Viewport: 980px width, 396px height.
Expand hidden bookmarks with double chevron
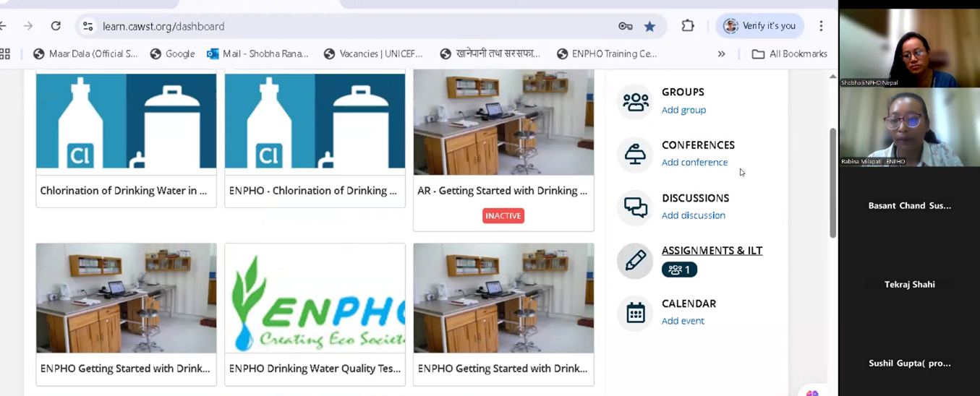(x=721, y=54)
